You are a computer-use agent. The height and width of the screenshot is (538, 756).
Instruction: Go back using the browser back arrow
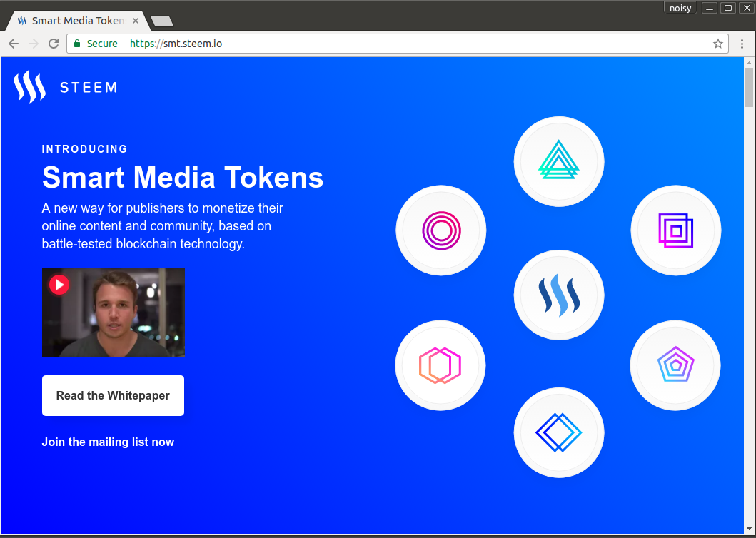click(x=14, y=44)
